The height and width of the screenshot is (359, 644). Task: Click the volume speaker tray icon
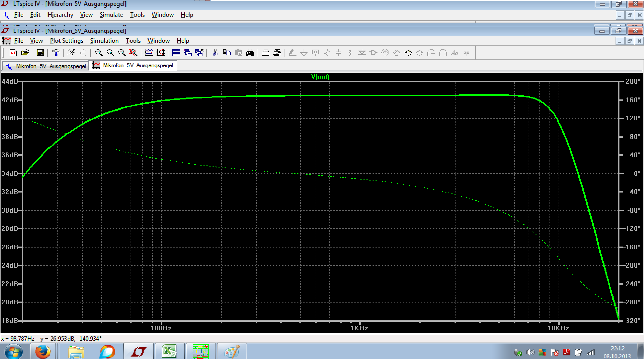pos(530,353)
